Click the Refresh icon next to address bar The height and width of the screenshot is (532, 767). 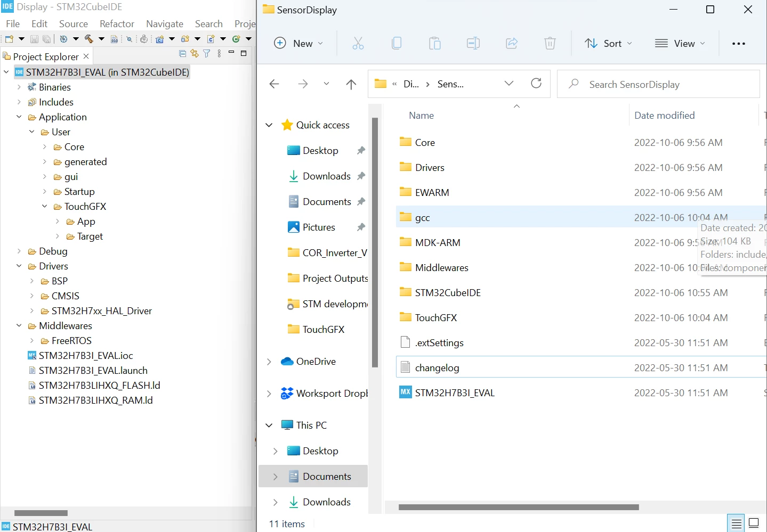tap(536, 83)
